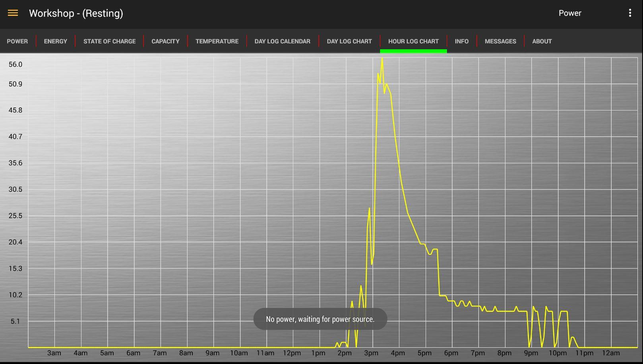The image size is (643, 364).
Task: Click the 7pm time axis label
Action: point(478,353)
